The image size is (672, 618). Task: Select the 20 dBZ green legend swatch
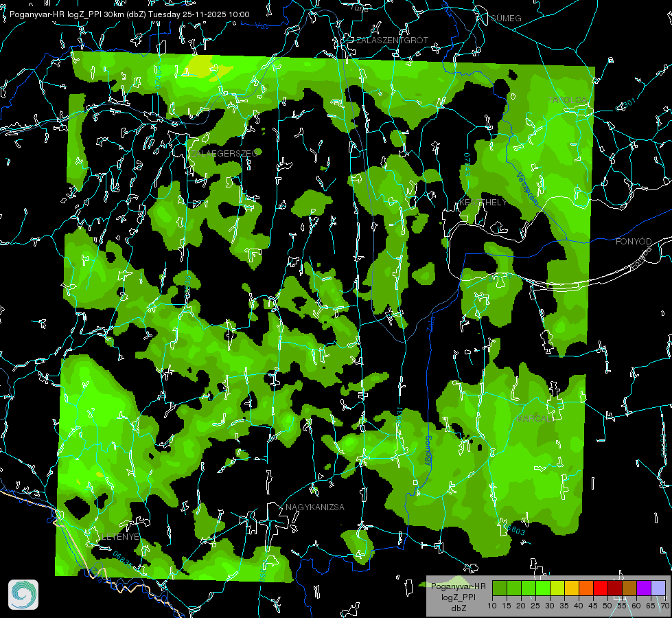click(x=529, y=588)
